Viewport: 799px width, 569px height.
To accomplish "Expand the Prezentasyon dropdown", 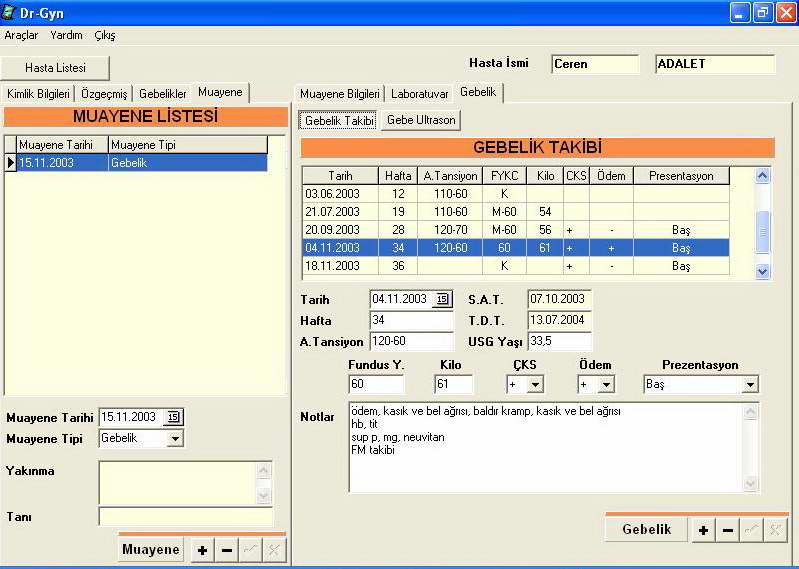I will pyautogui.click(x=750, y=384).
